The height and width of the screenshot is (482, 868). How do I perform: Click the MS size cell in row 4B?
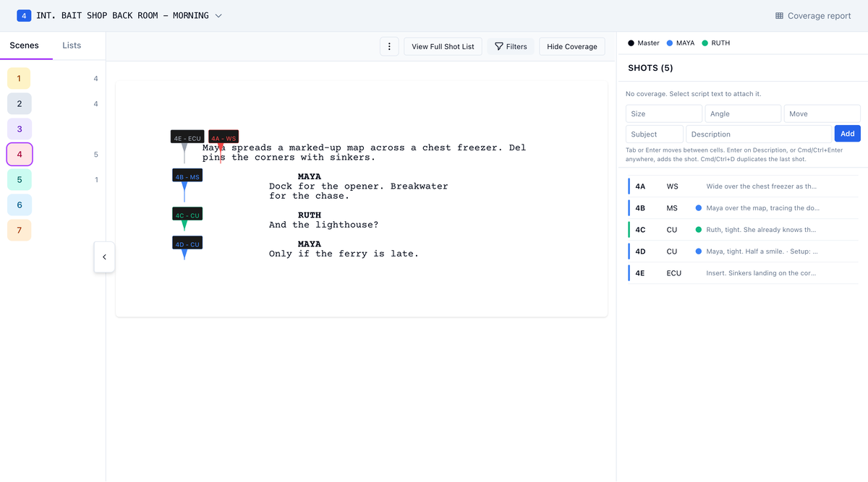click(x=672, y=208)
